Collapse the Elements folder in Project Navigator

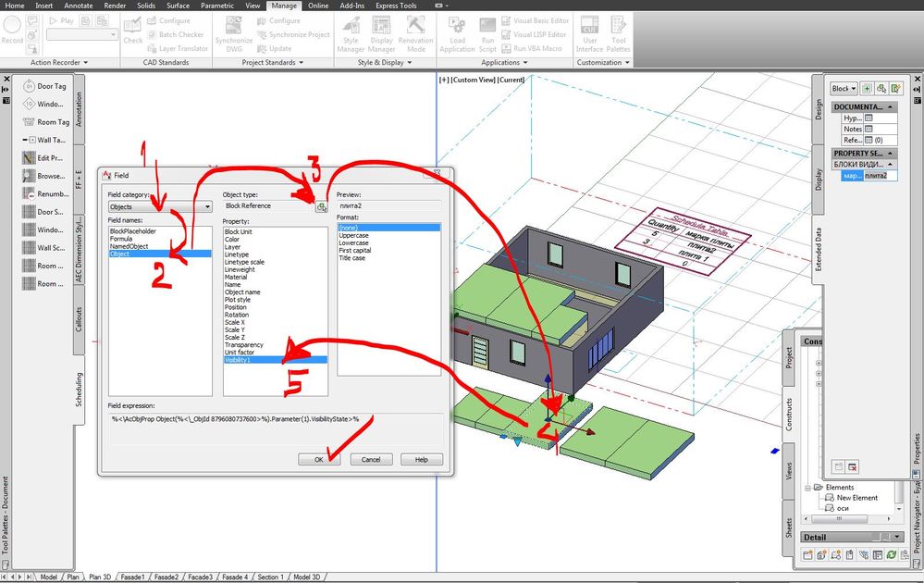click(808, 488)
